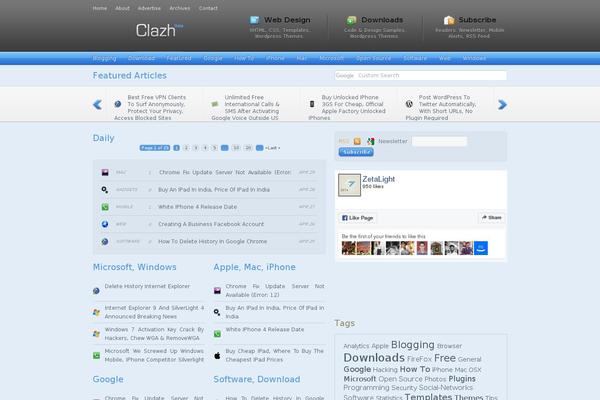Click the Facebook Like Page button
The width and height of the screenshot is (600, 400).
click(357, 218)
